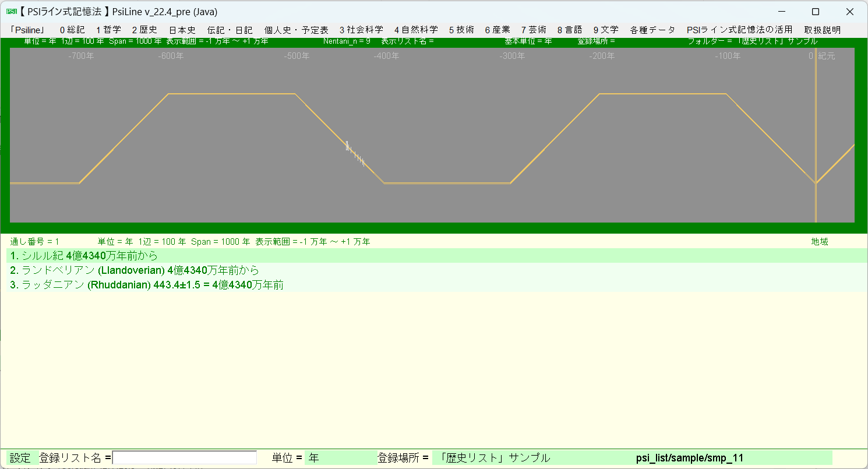Select list row 3 ラッダニアン (Rhuddanian)
This screenshot has width=868, height=469.
coord(436,285)
